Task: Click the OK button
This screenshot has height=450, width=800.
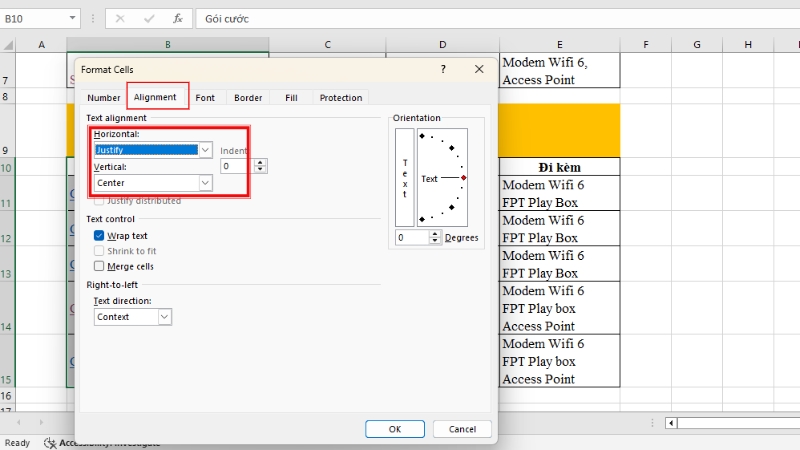Action: coord(395,428)
